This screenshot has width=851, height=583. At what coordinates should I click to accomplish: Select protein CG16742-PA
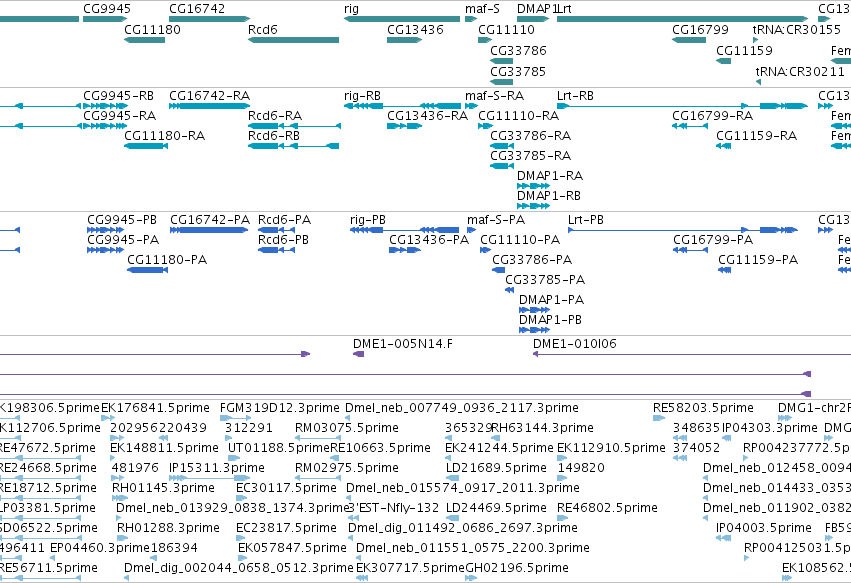coord(210,220)
